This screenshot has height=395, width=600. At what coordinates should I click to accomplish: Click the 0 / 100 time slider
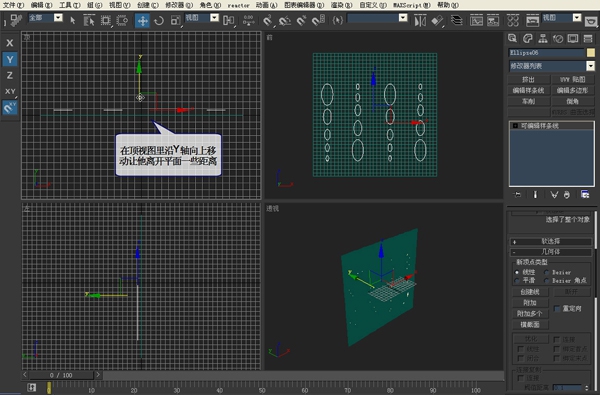61,375
